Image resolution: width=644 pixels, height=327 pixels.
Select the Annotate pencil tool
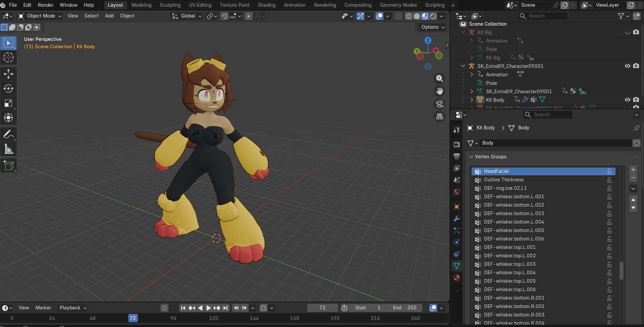(x=8, y=134)
